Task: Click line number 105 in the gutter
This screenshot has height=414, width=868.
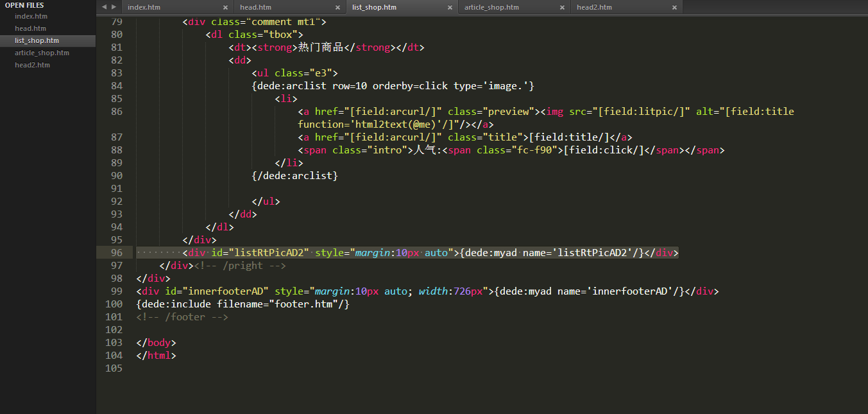Action: 113,368
